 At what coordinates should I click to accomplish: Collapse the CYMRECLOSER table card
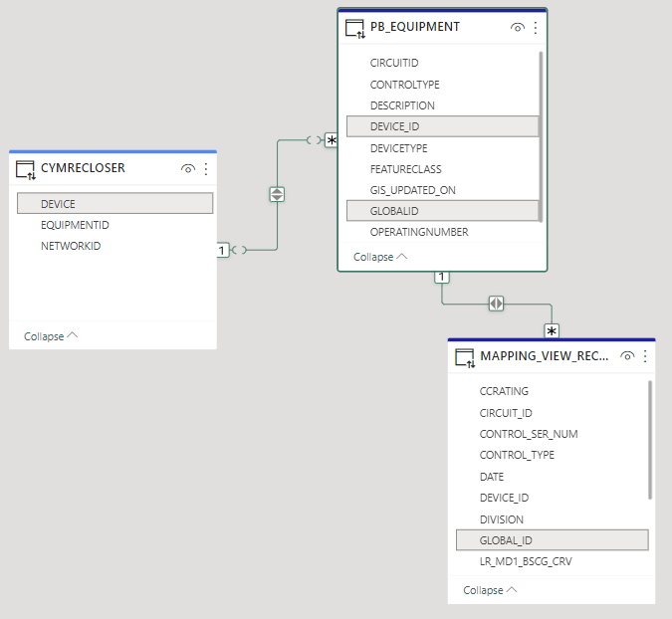pyautogui.click(x=51, y=336)
